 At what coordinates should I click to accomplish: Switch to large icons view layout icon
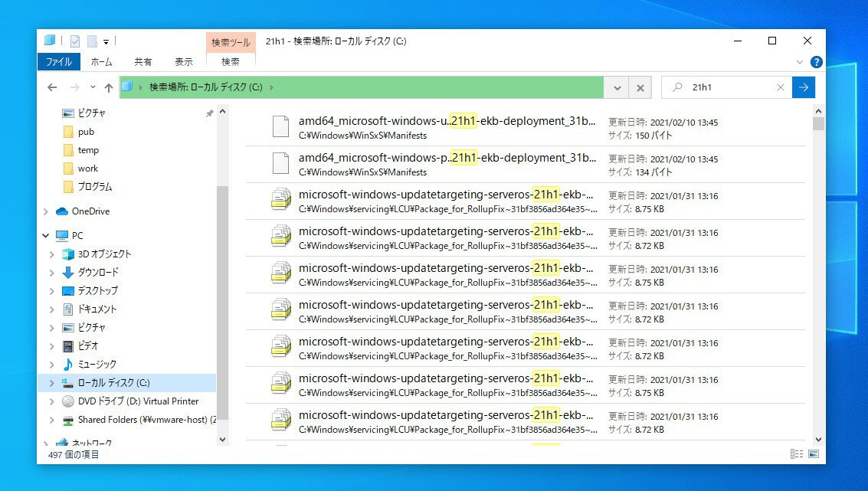pos(813,454)
